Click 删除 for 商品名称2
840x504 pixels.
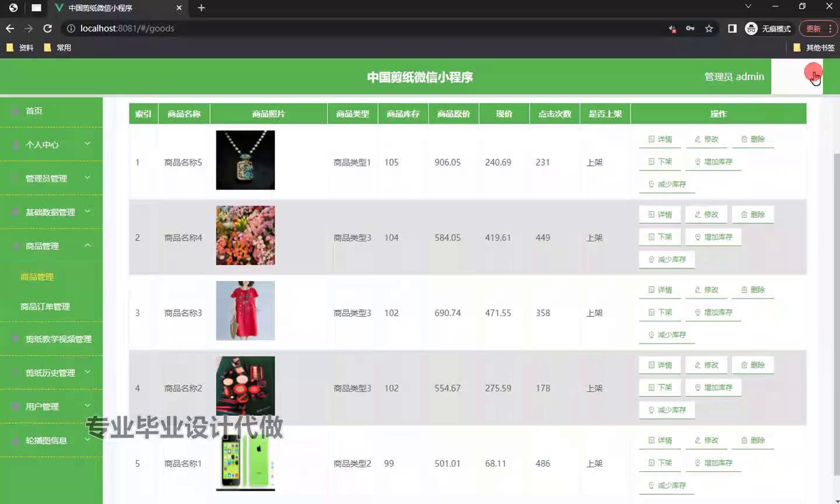click(x=753, y=365)
